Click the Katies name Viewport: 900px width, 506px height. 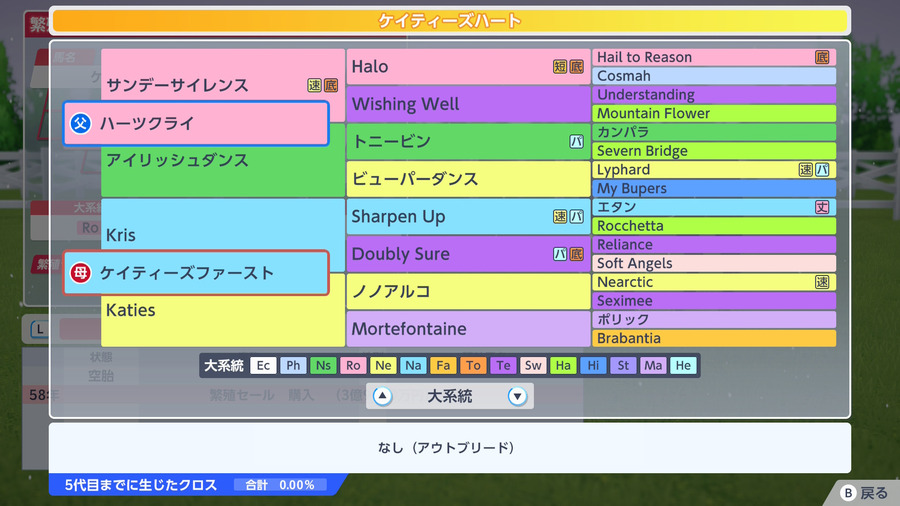[x=131, y=310]
